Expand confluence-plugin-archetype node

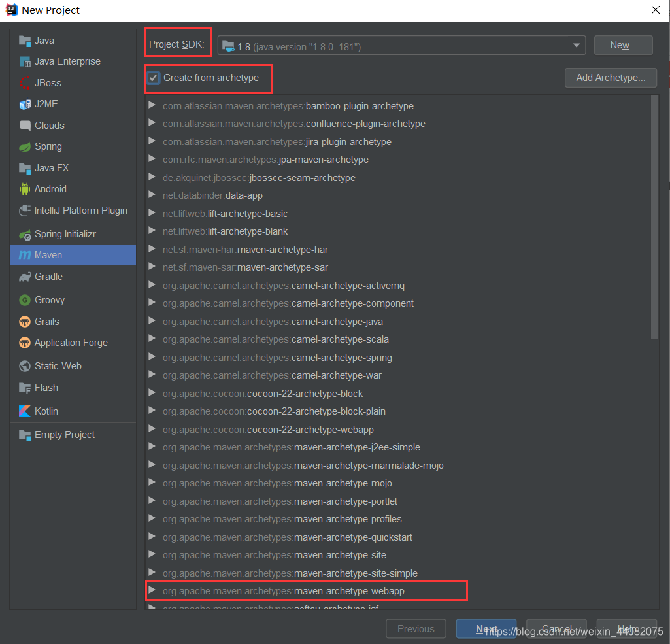point(152,123)
